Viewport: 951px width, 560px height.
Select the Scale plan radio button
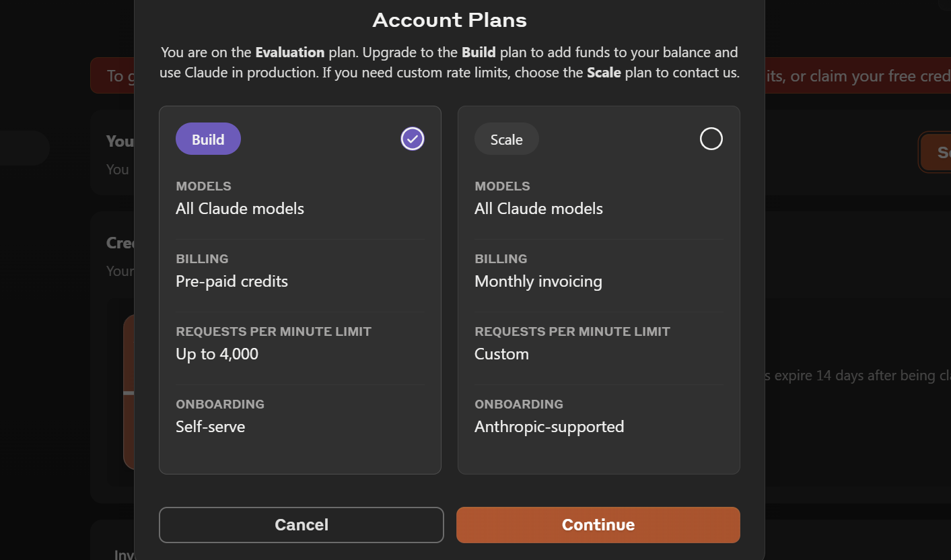coord(711,139)
